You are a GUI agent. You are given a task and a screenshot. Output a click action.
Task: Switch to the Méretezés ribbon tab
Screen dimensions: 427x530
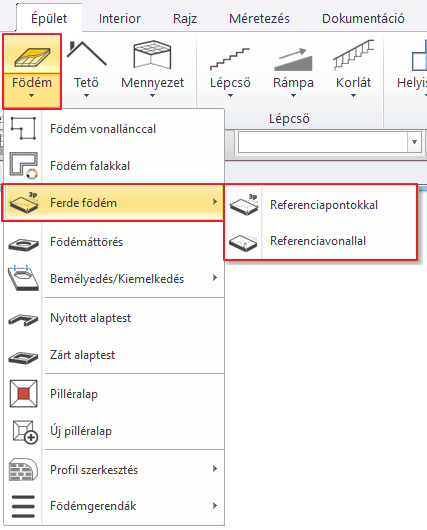point(259,18)
